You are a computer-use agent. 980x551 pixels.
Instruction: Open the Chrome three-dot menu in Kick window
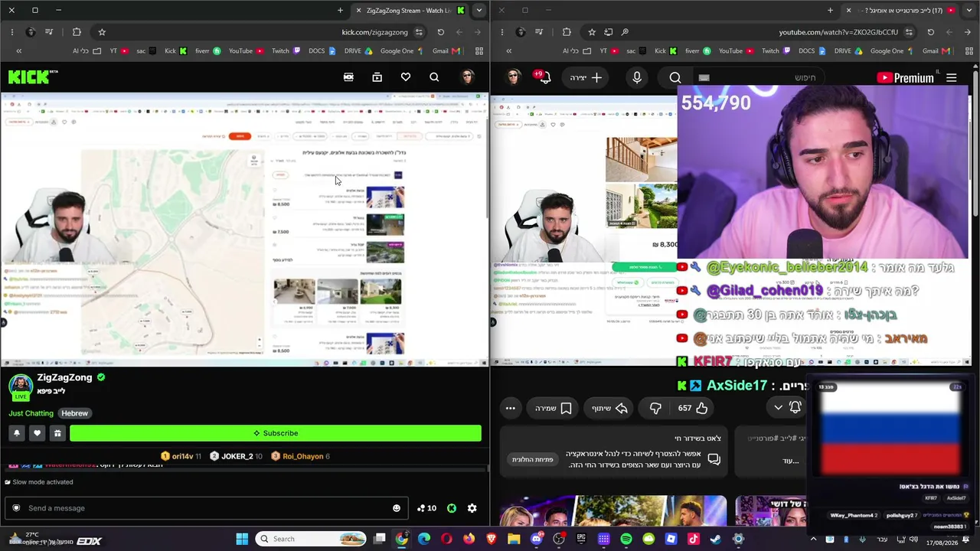[11, 32]
